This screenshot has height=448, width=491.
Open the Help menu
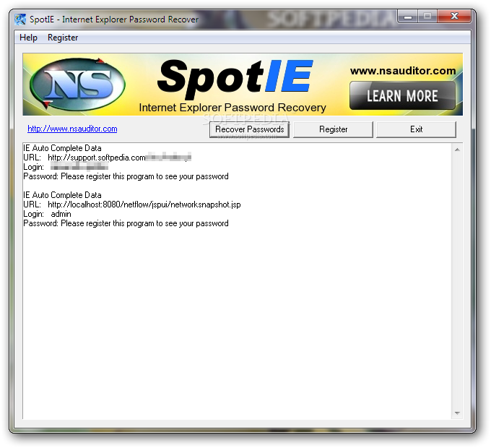tap(28, 38)
